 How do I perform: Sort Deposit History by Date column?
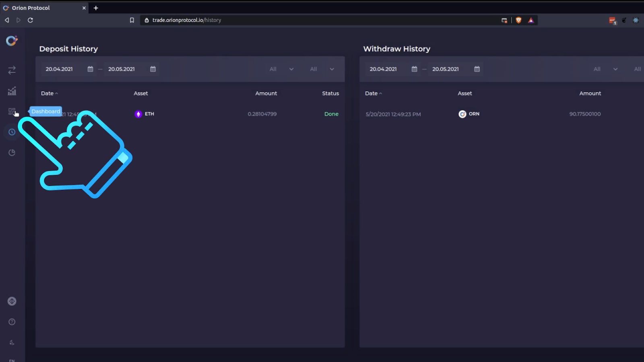[x=50, y=93]
